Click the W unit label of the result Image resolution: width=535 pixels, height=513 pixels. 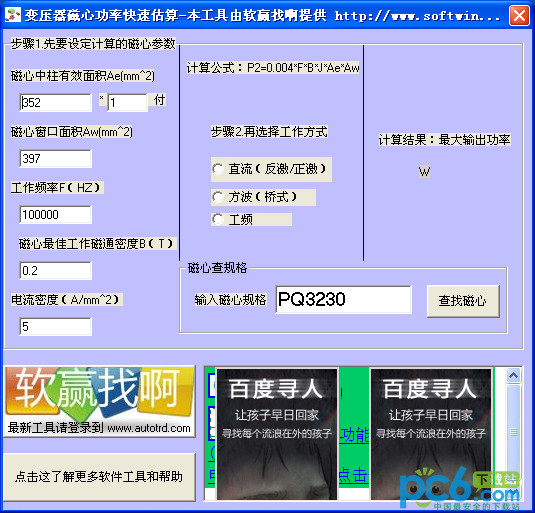click(x=424, y=172)
